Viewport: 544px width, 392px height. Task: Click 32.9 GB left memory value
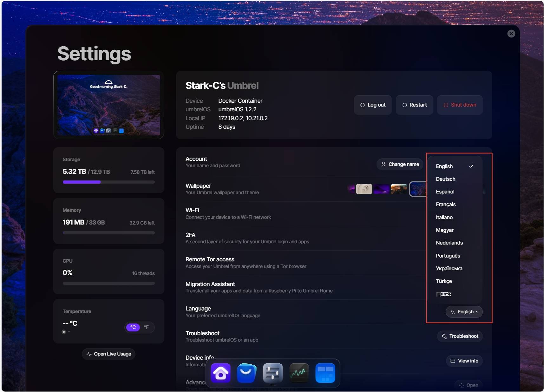click(x=142, y=223)
